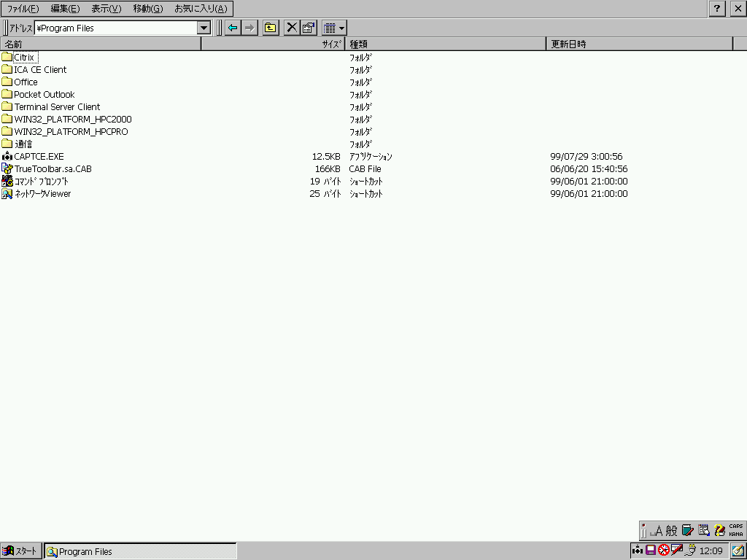Click the power plug tray icon
Viewport: 747px width, 560px height.
click(x=690, y=551)
